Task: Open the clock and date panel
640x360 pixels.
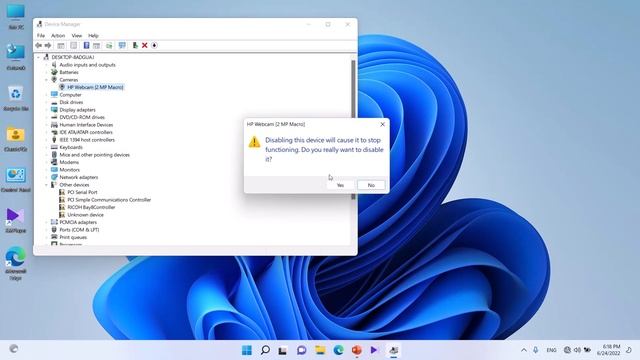Action: coord(609,350)
